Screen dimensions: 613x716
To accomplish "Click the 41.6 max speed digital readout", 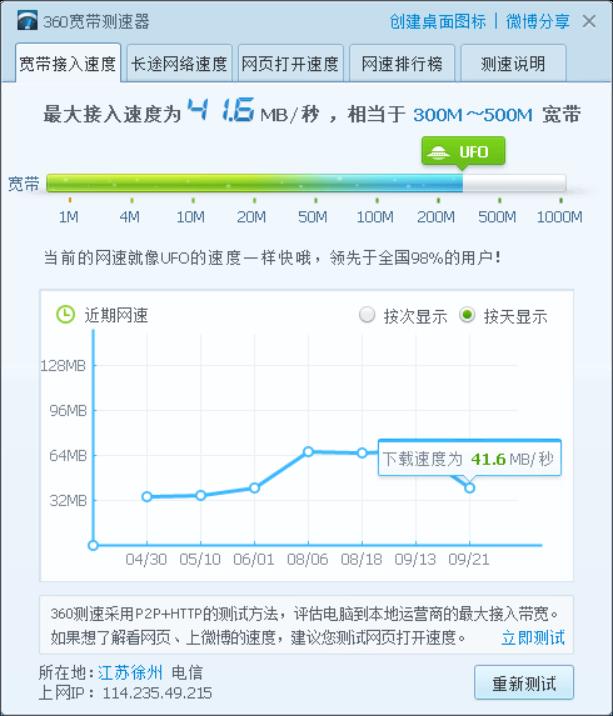I will 221,110.
